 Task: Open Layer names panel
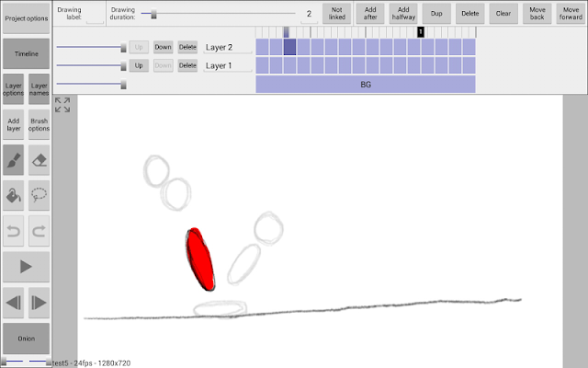(x=39, y=89)
